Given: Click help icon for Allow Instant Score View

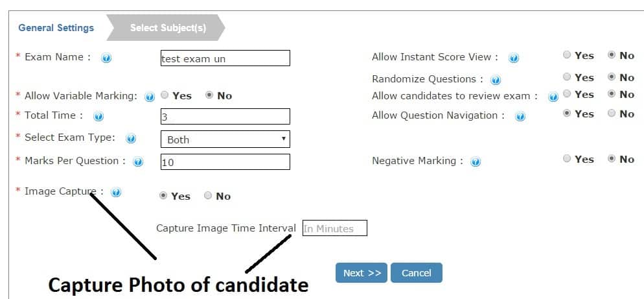Looking at the screenshot, I should point(514,58).
